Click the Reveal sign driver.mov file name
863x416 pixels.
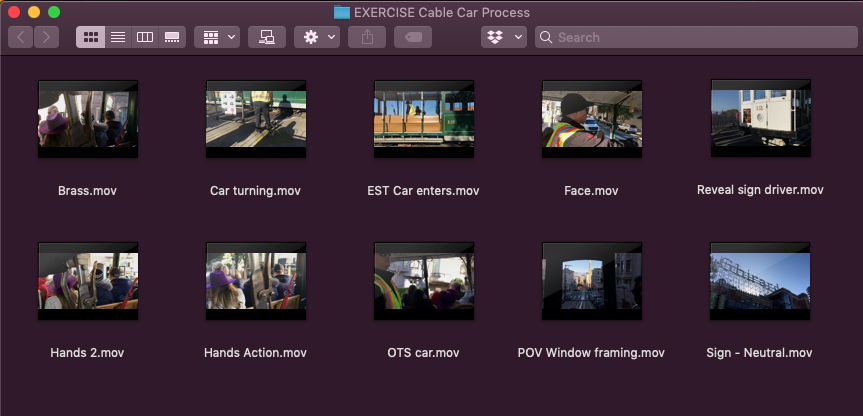click(760, 190)
